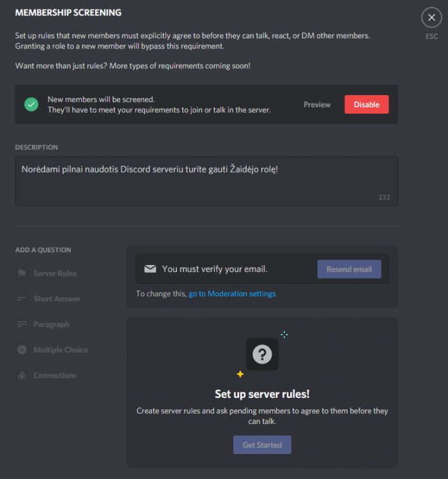Click the email envelope icon
This screenshot has height=479, width=448.
[x=150, y=269]
